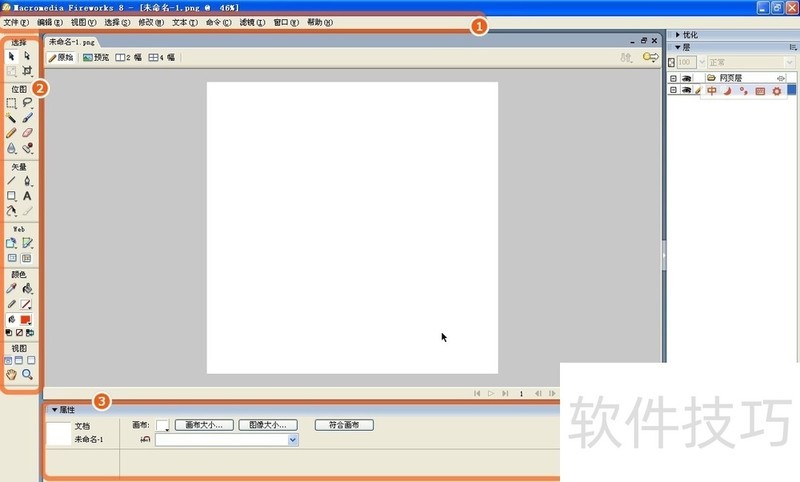The height and width of the screenshot is (482, 800).
Task: Open the properties link dropdown arrow
Action: 293,440
